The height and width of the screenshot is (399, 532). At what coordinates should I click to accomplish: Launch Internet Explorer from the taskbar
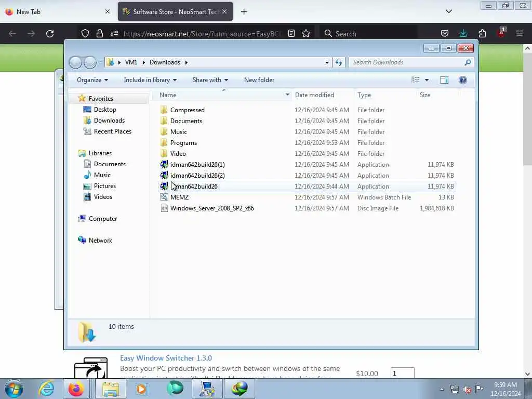(x=46, y=389)
